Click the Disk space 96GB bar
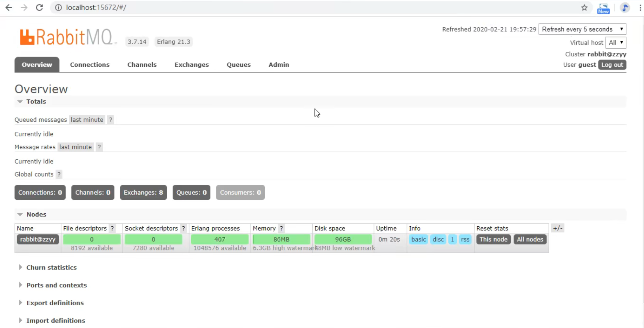 pyautogui.click(x=343, y=239)
